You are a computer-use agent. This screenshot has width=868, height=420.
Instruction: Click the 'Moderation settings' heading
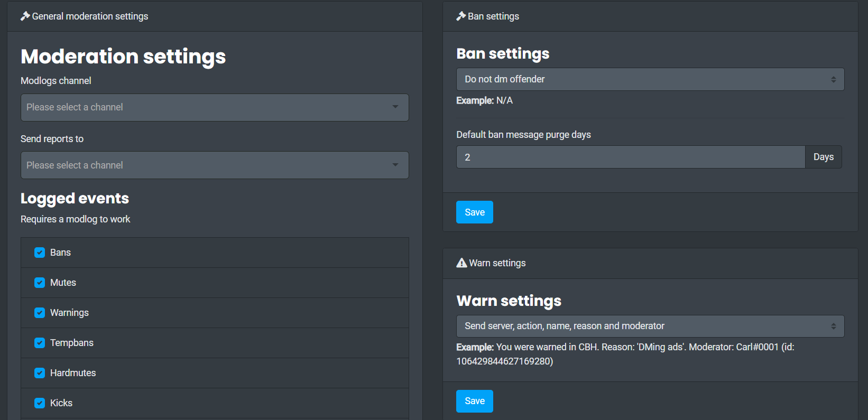[x=123, y=57]
